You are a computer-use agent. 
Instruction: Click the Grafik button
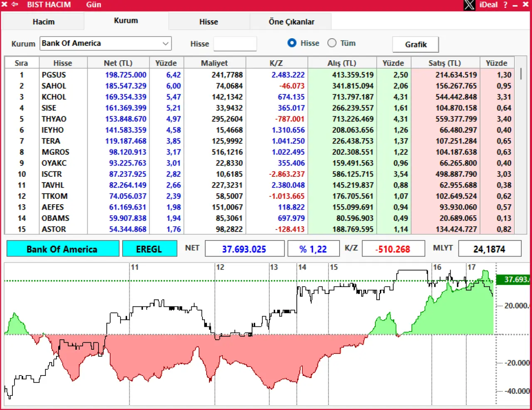[x=416, y=44]
